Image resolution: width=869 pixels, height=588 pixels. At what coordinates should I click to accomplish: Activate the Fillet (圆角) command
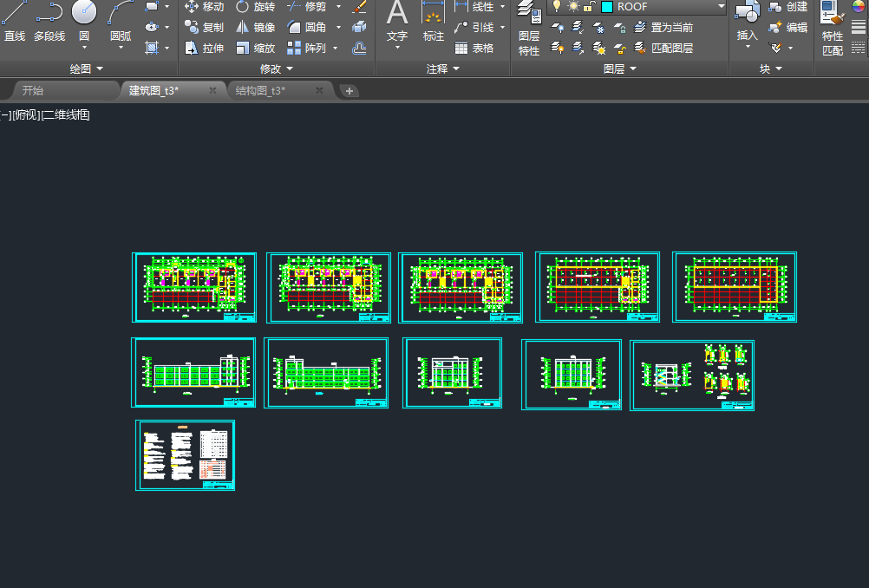pos(307,27)
